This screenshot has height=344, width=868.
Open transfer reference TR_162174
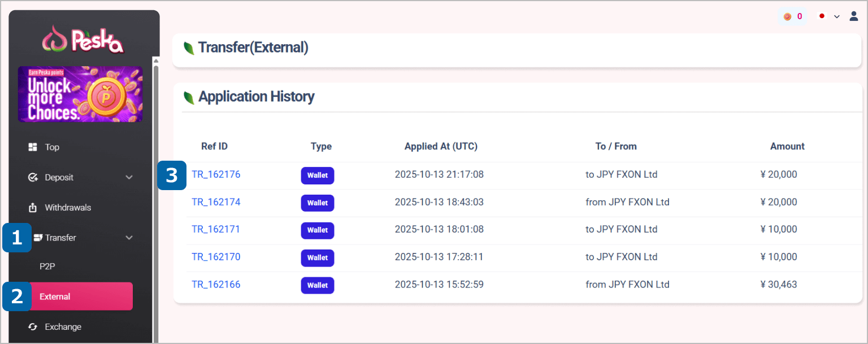216,202
